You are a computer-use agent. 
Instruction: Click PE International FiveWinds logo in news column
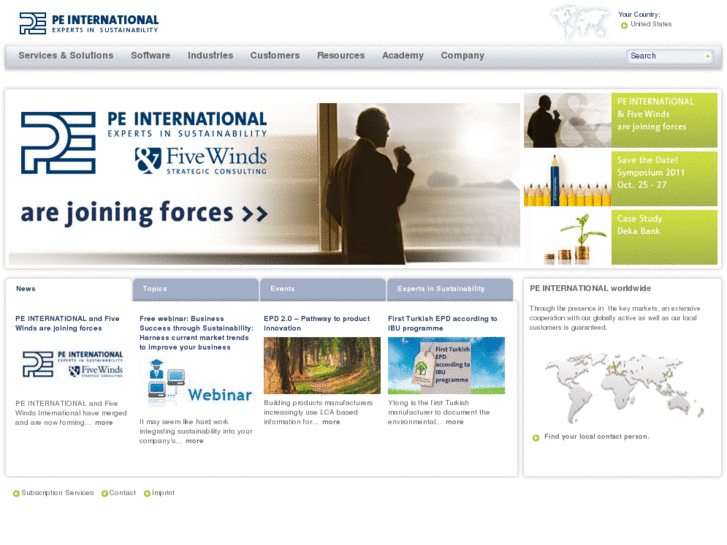pos(73,365)
